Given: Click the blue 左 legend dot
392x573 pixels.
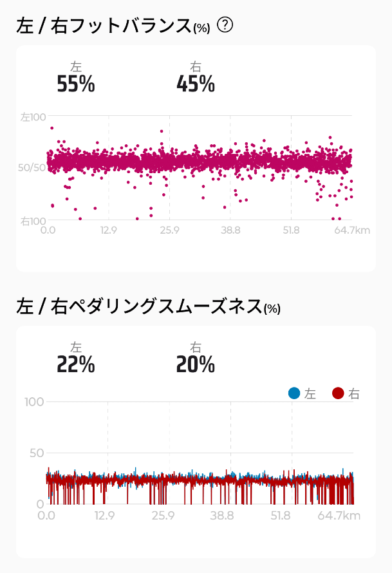Looking at the screenshot, I should (x=295, y=393).
